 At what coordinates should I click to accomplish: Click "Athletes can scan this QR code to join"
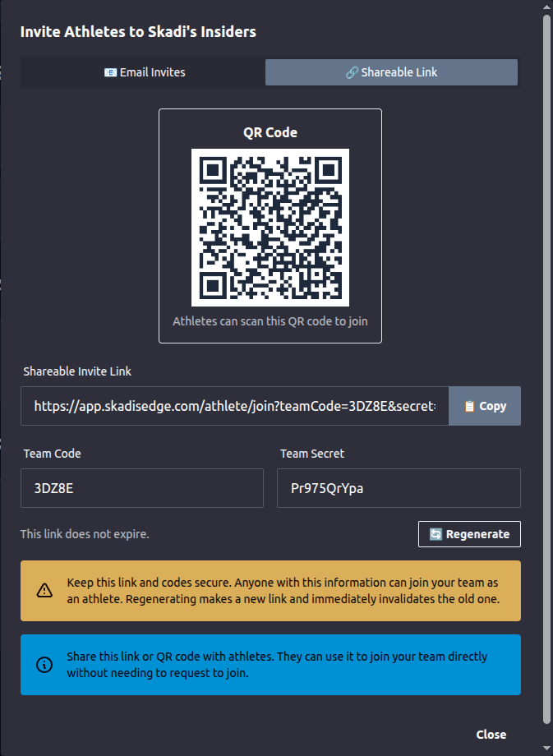pos(270,321)
